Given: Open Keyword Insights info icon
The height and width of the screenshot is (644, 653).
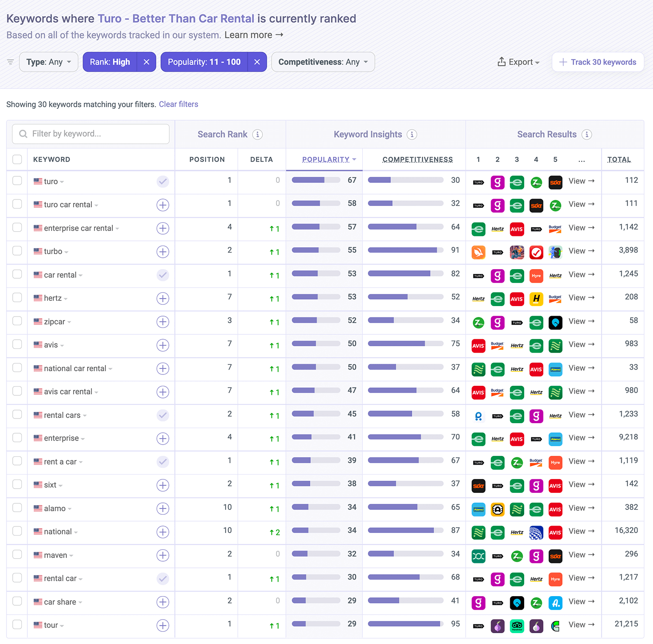Looking at the screenshot, I should pyautogui.click(x=412, y=135).
